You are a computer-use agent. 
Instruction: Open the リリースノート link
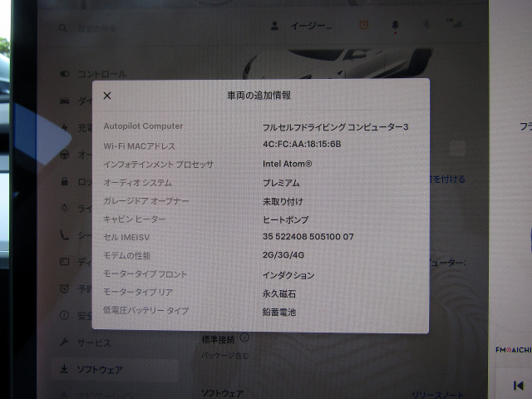point(438,395)
